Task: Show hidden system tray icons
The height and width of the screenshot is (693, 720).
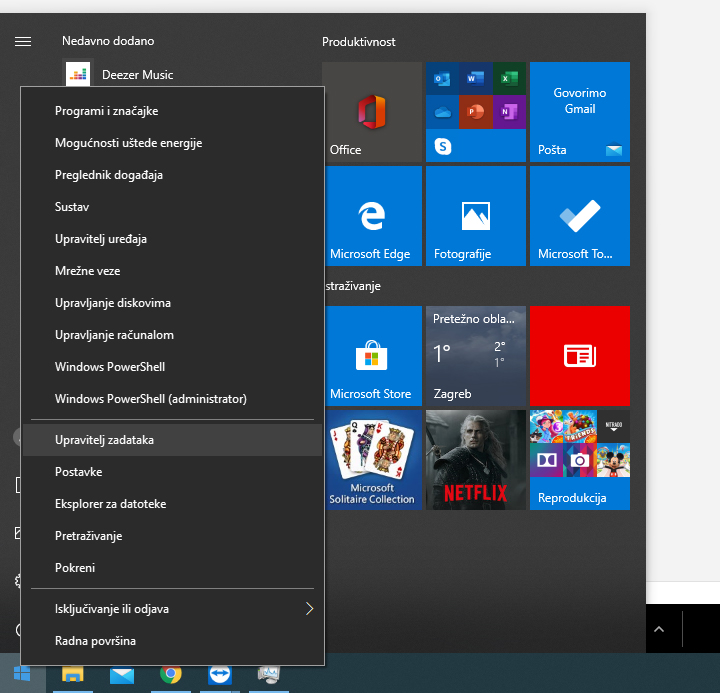Action: [658, 629]
